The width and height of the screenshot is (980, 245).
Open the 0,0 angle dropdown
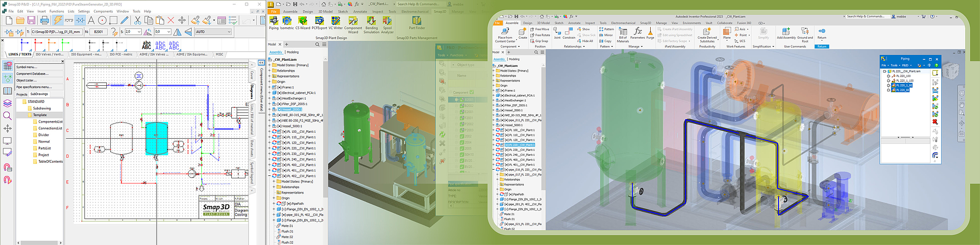169,32
